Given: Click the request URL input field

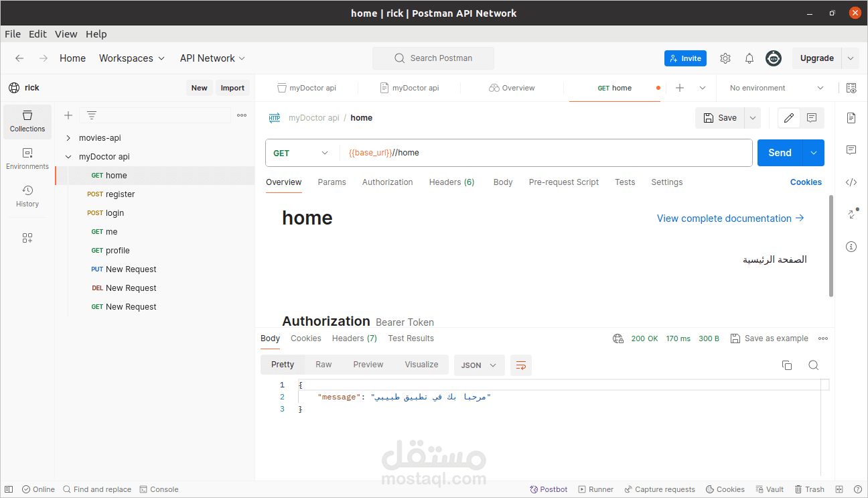Looking at the screenshot, I should click(x=546, y=153).
